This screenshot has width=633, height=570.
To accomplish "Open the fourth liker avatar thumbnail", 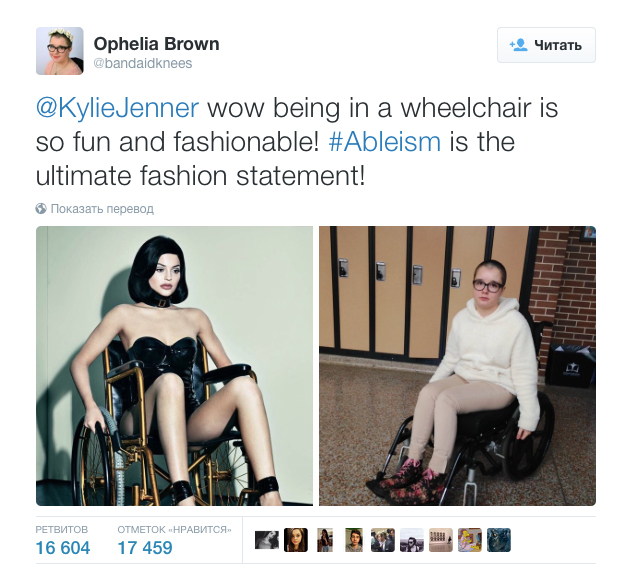I will [x=354, y=540].
